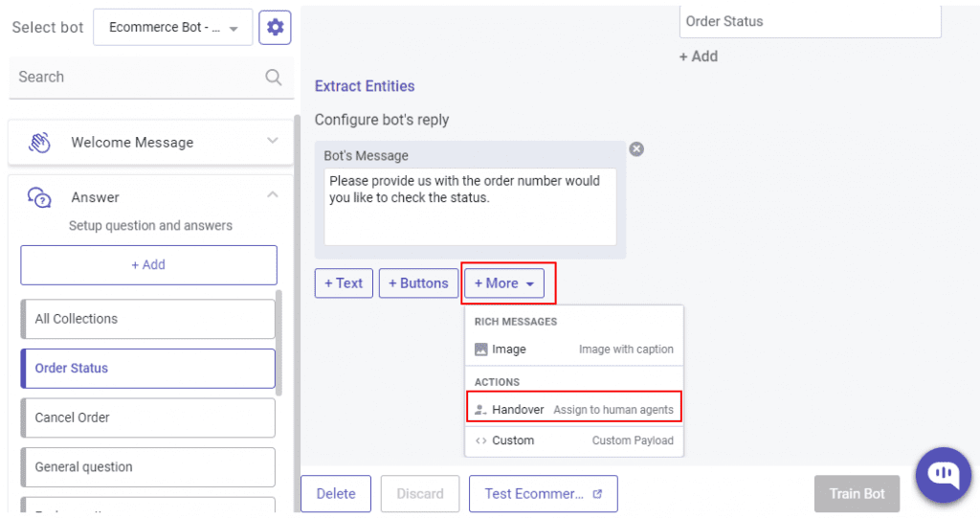Collapse the Answer section

(273, 195)
